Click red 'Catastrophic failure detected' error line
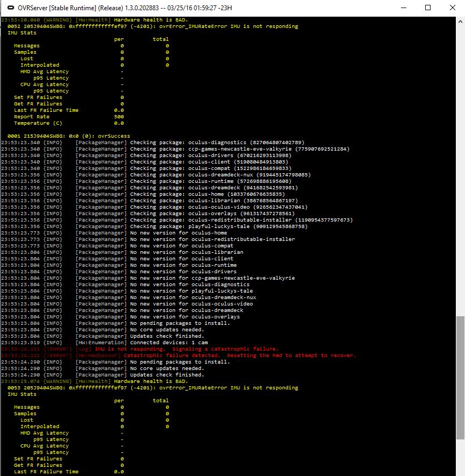465x476 pixels. point(179,355)
